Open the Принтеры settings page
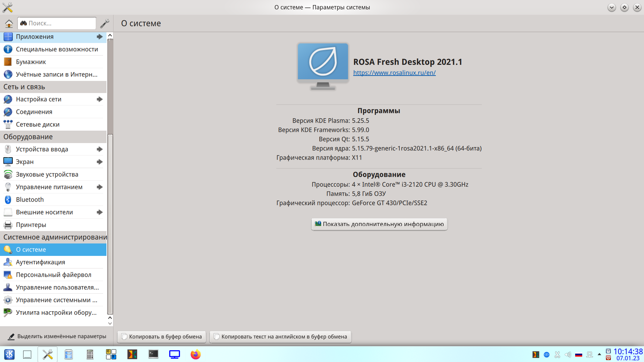Viewport: 644px width, 362px height. coord(53,225)
